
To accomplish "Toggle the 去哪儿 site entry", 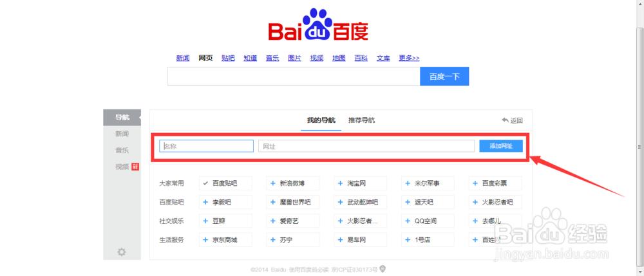I will point(495,221).
